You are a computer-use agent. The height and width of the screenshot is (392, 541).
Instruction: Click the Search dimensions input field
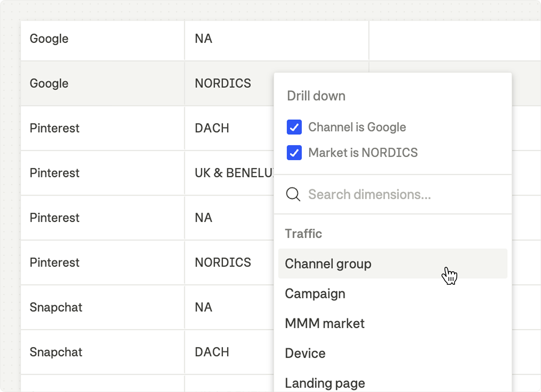point(369,194)
